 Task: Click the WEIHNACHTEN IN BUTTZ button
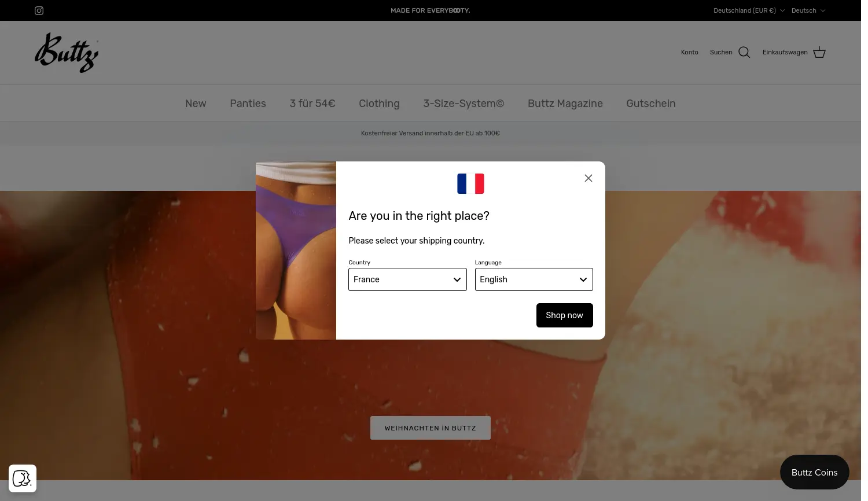[431, 428]
